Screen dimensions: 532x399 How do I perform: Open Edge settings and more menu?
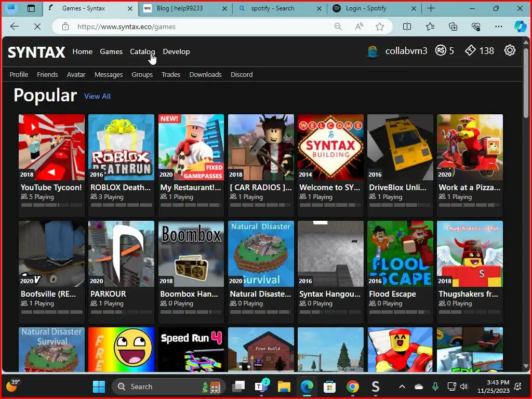[x=498, y=26]
